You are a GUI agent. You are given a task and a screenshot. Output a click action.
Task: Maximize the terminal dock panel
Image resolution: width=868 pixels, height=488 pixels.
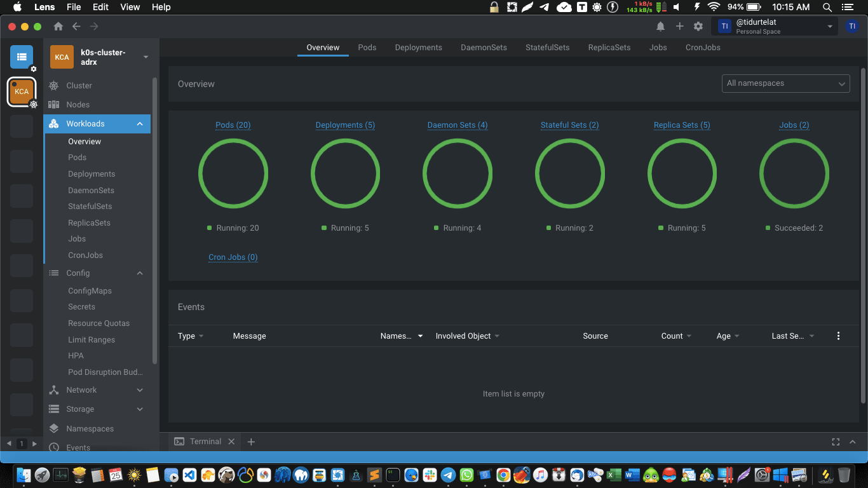836,442
